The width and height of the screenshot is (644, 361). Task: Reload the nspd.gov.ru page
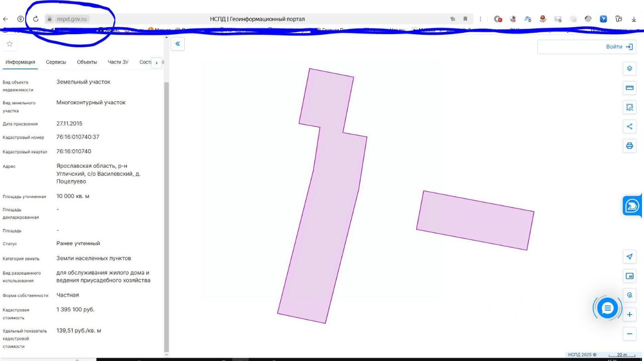(36, 19)
